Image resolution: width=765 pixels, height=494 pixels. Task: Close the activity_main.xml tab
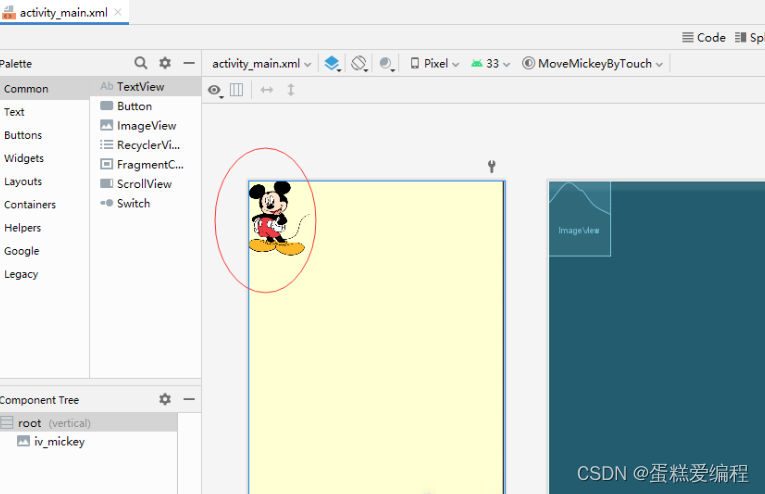[x=118, y=12]
